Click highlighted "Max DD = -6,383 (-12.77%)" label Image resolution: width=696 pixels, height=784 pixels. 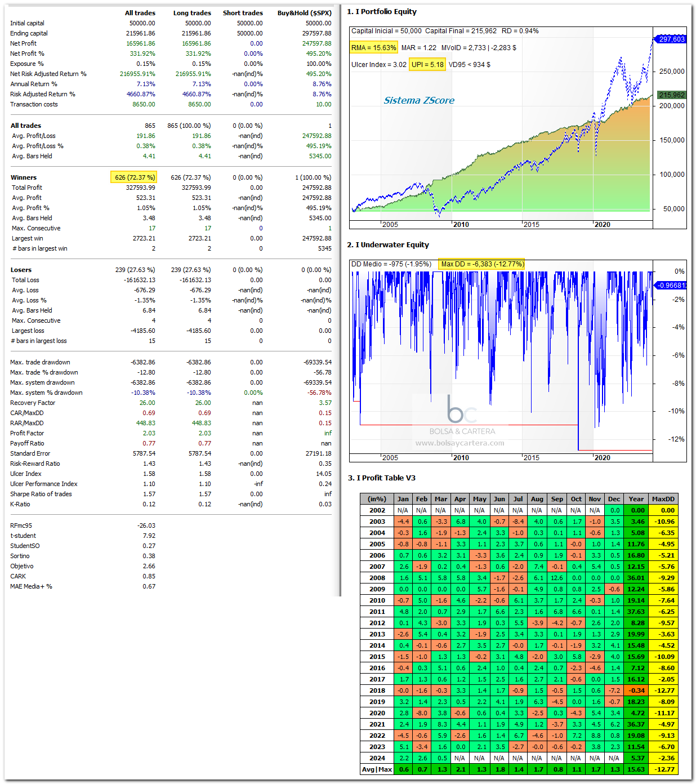tap(482, 264)
